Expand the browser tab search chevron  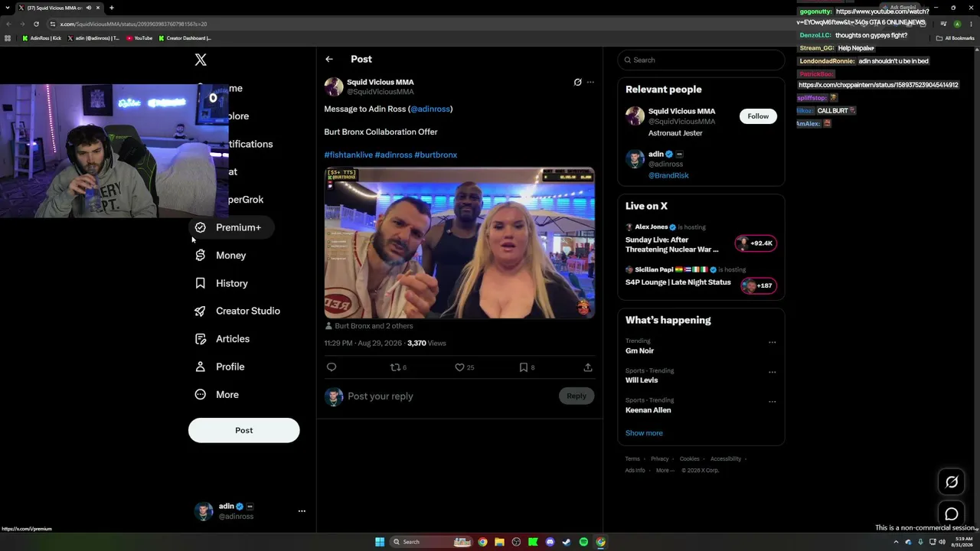8,8
